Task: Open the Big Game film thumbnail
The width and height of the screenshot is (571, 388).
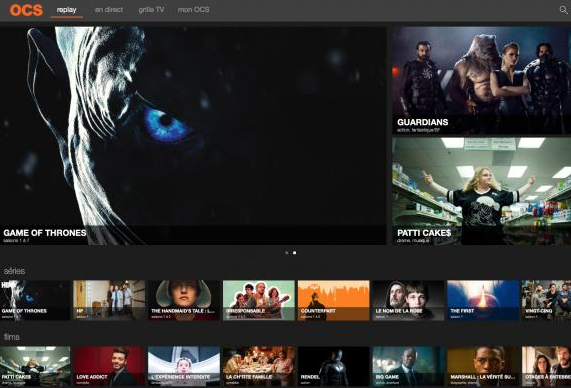Action: [x=408, y=366]
